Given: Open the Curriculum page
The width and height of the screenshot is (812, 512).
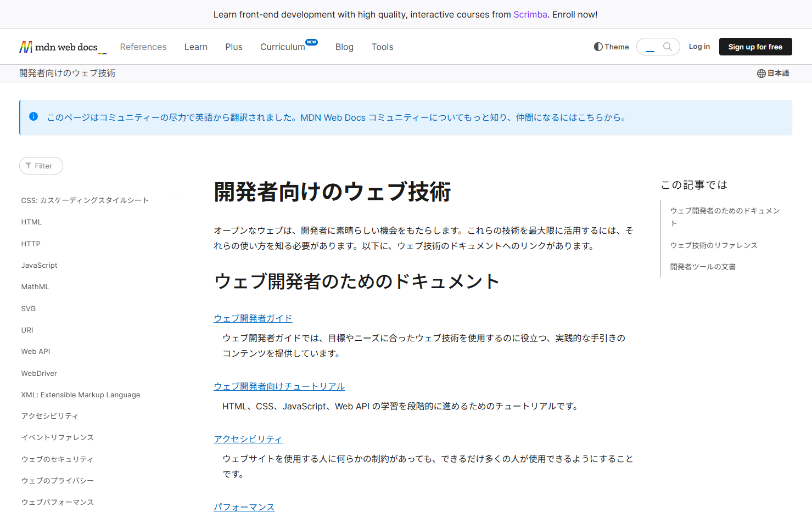Looking at the screenshot, I should click(x=282, y=47).
